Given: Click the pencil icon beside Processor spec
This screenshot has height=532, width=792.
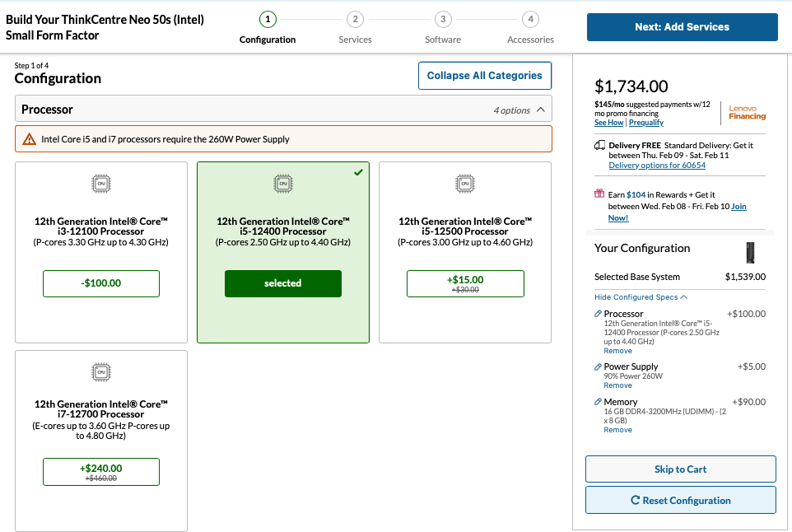Looking at the screenshot, I should [598, 314].
